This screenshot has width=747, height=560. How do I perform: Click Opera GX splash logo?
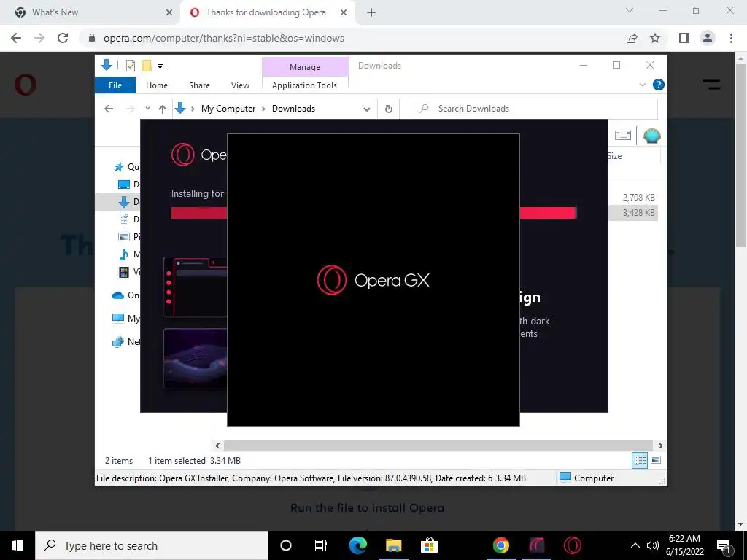[x=373, y=280]
